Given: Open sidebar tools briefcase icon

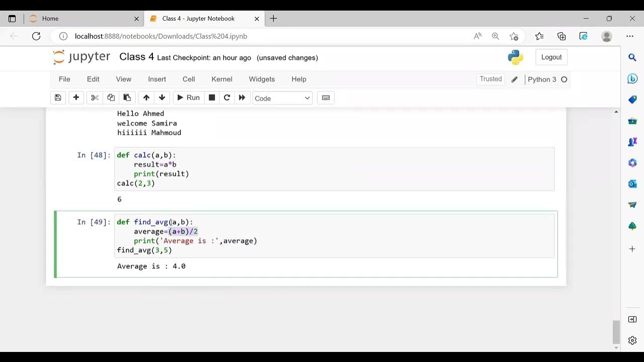Looking at the screenshot, I should tap(632, 121).
